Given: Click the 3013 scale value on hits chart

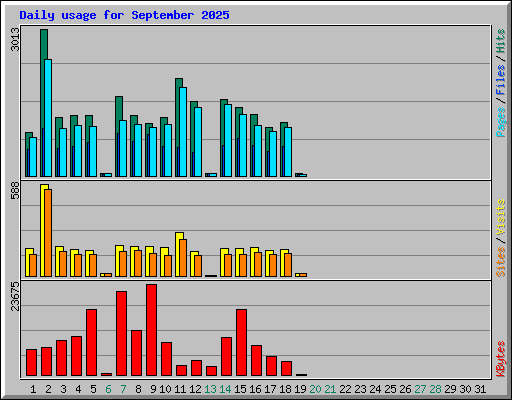Looking at the screenshot, I should pyautogui.click(x=15, y=39).
